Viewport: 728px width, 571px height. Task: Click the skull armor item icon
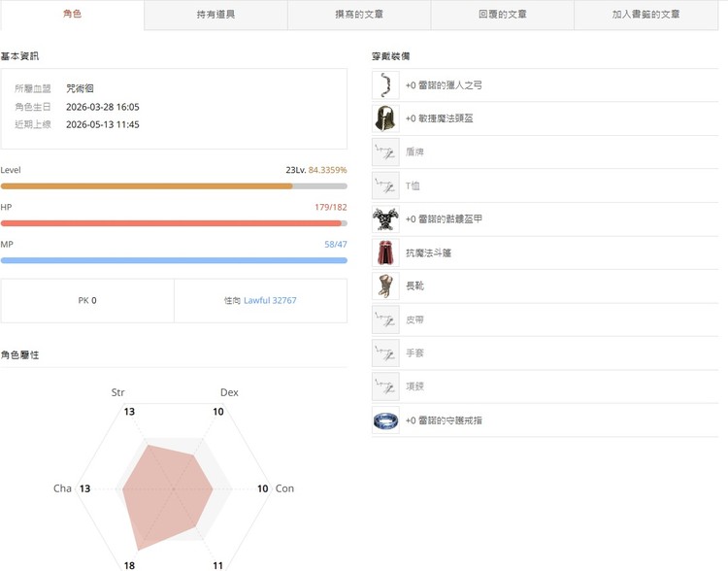tap(385, 218)
